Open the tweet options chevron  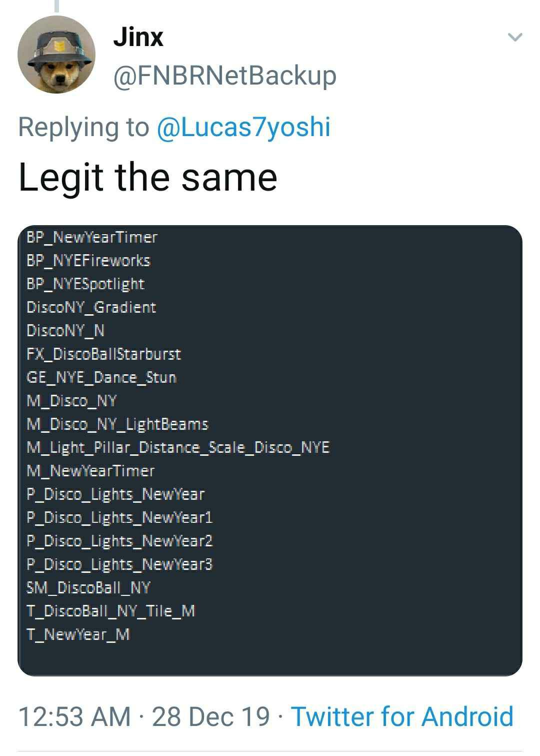514,37
